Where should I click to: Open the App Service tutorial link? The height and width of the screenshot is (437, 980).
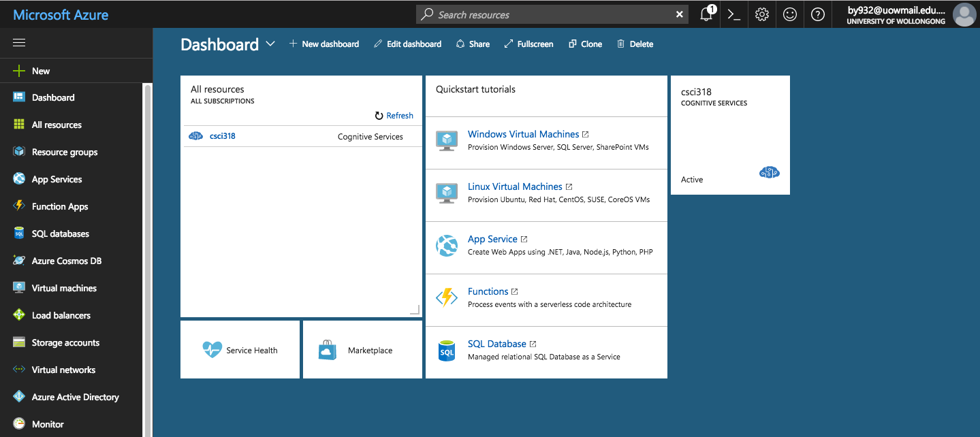pyautogui.click(x=492, y=239)
